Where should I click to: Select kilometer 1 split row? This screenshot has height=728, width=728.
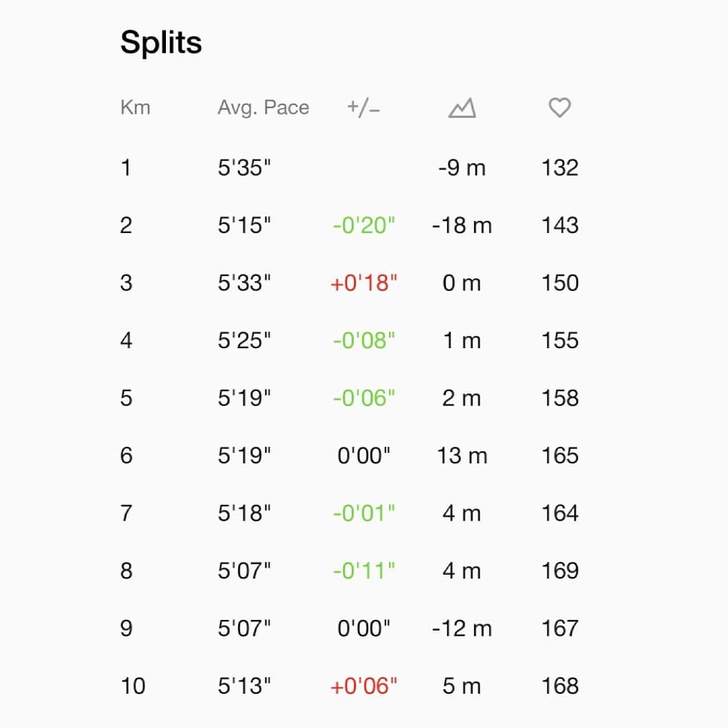click(x=350, y=167)
